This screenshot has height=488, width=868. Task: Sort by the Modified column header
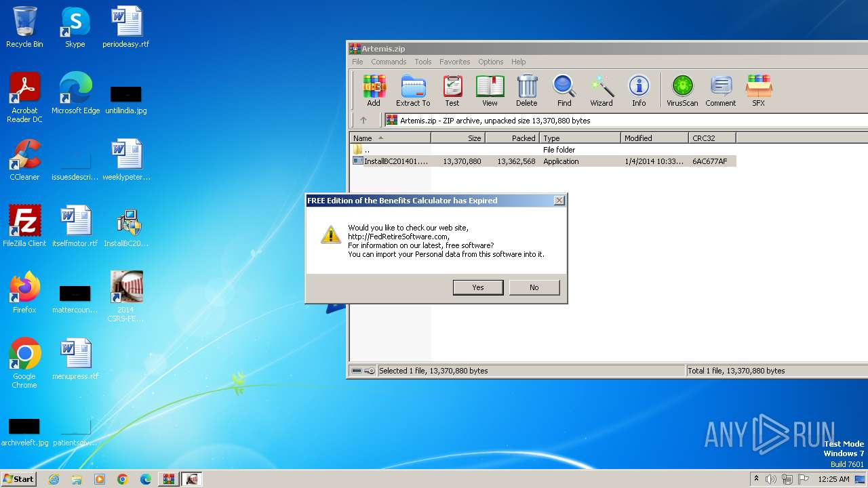click(x=654, y=138)
